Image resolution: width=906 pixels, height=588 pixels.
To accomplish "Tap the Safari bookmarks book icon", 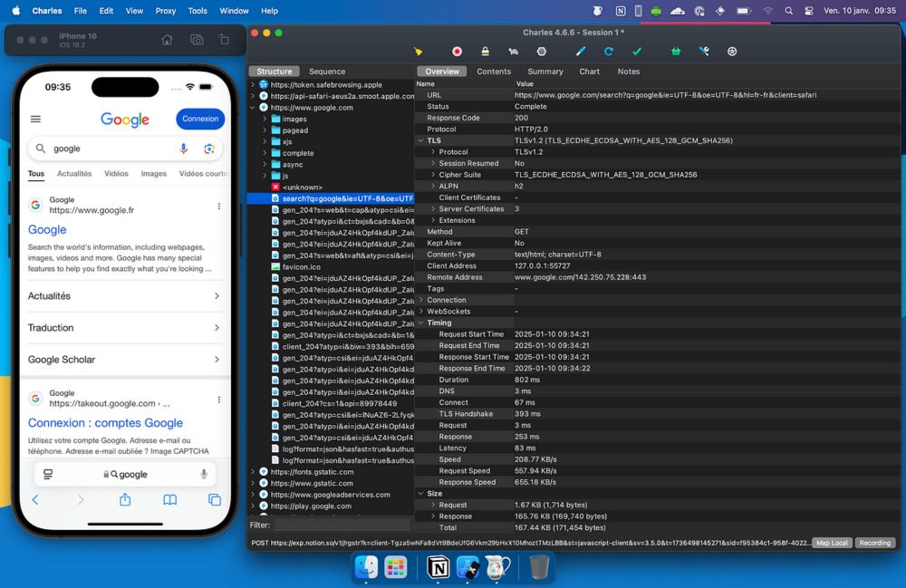I will tap(170, 499).
